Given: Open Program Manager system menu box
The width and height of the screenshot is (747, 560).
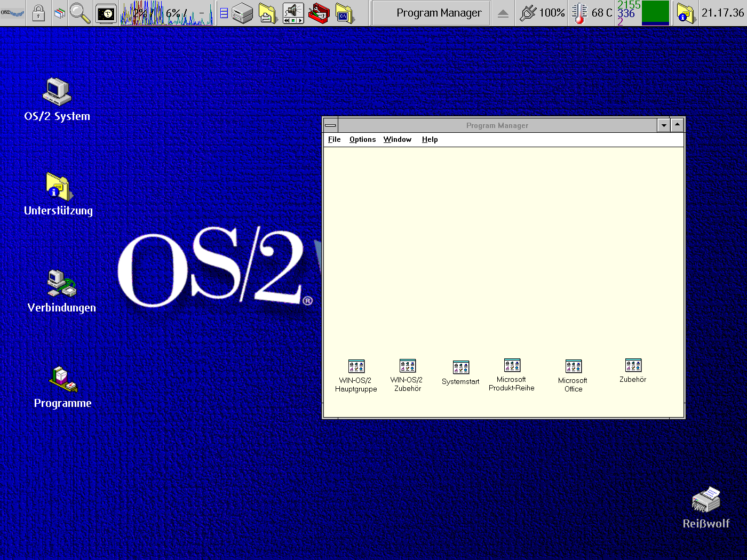Looking at the screenshot, I should click(330, 125).
